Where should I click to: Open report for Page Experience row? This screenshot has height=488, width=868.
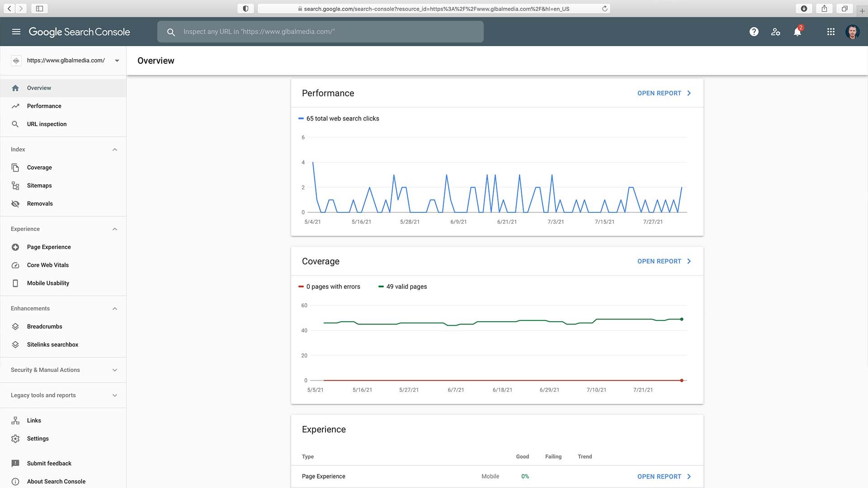point(664,477)
